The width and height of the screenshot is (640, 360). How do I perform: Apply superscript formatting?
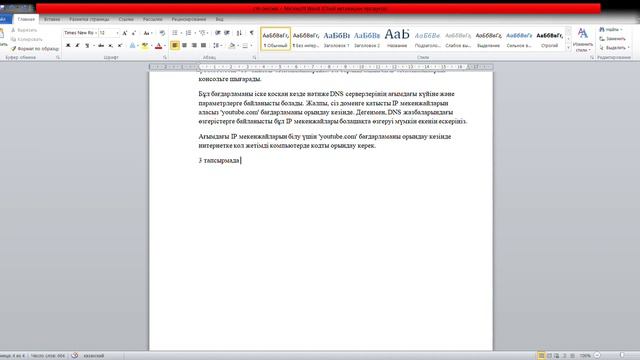120,46
